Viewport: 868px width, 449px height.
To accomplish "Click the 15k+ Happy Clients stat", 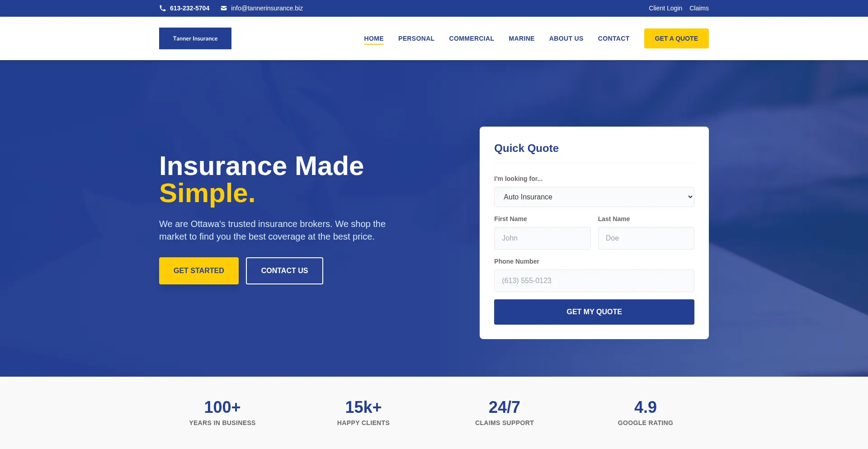I will point(363,414).
